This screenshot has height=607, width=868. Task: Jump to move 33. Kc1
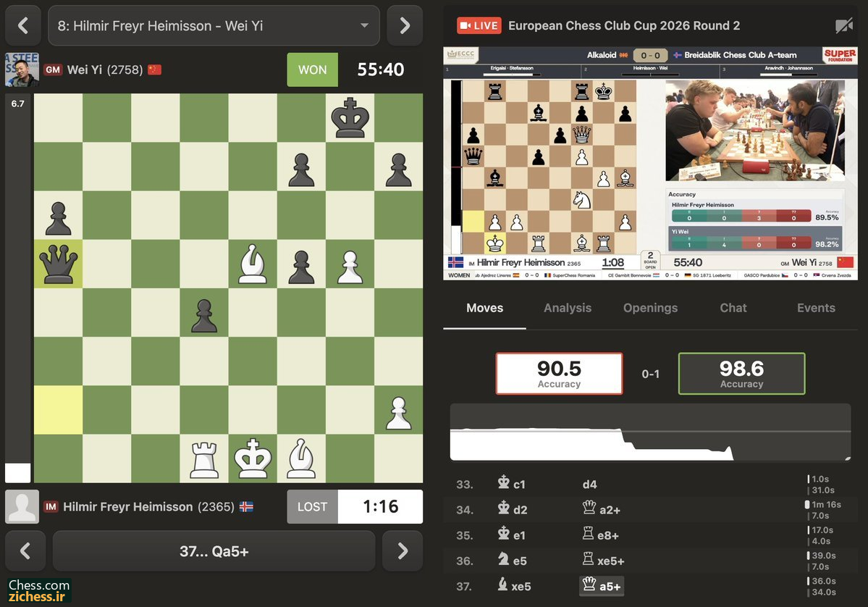(512, 484)
